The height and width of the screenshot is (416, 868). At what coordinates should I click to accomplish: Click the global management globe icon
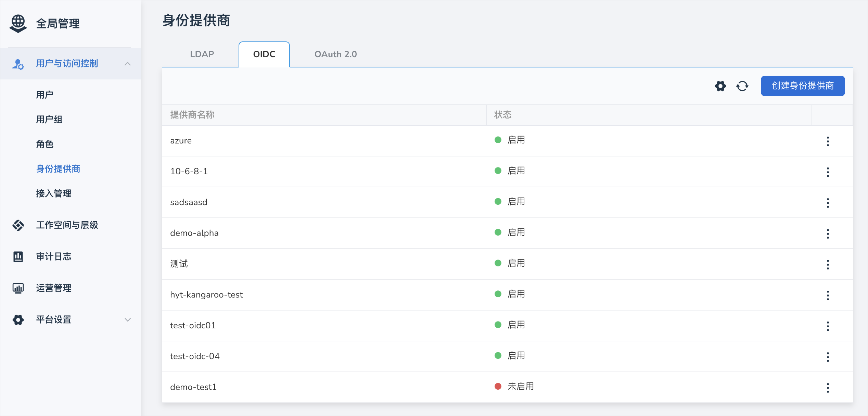click(x=18, y=24)
